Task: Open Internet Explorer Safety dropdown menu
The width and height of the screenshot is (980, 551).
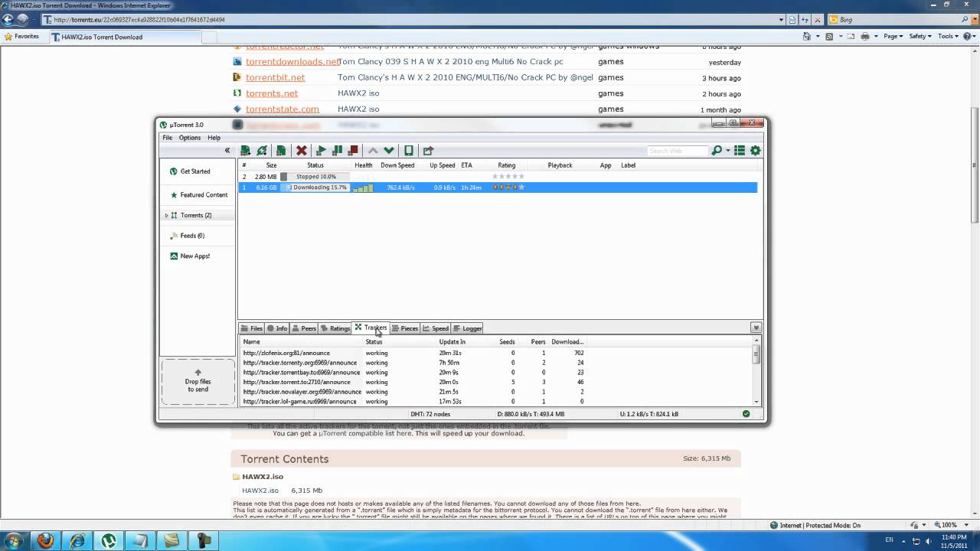Action: point(920,36)
